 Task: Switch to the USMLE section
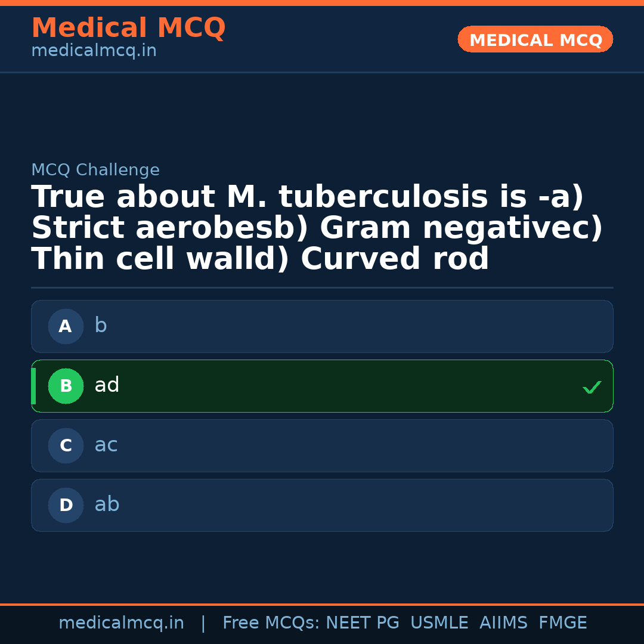tap(439, 623)
